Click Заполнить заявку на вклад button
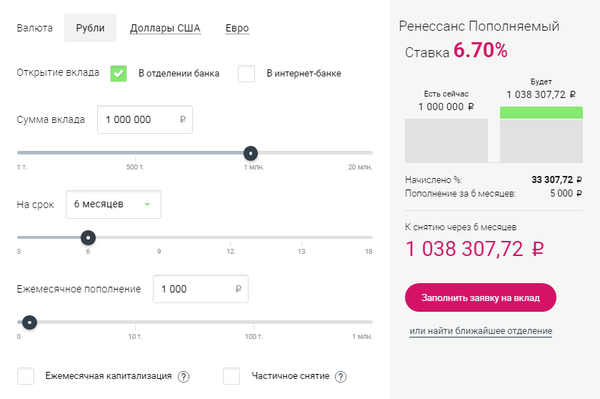 (x=481, y=298)
